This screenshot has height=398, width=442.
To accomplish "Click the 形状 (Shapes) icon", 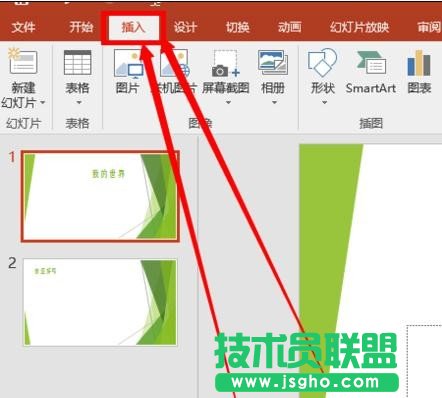I will (x=322, y=62).
